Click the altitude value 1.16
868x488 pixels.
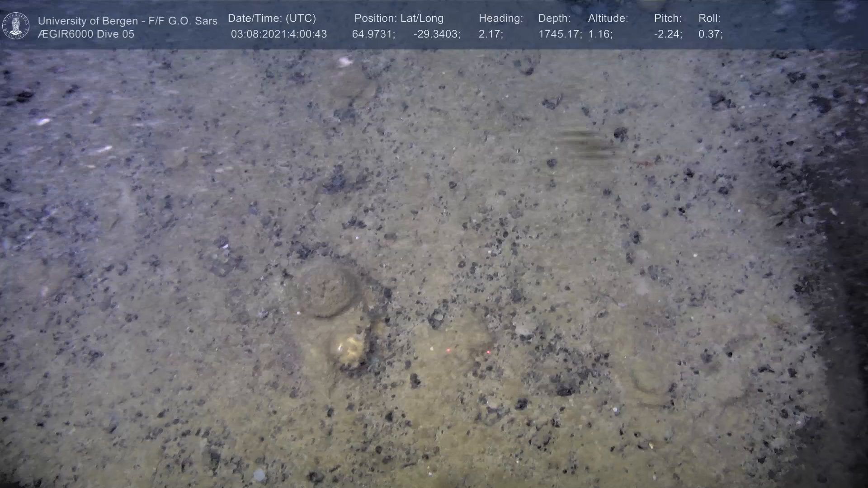point(600,34)
